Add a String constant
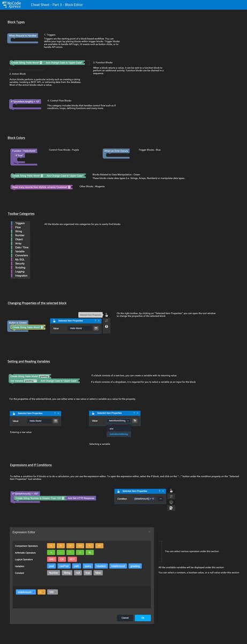The image size is (247, 644). [x=67, y=573]
